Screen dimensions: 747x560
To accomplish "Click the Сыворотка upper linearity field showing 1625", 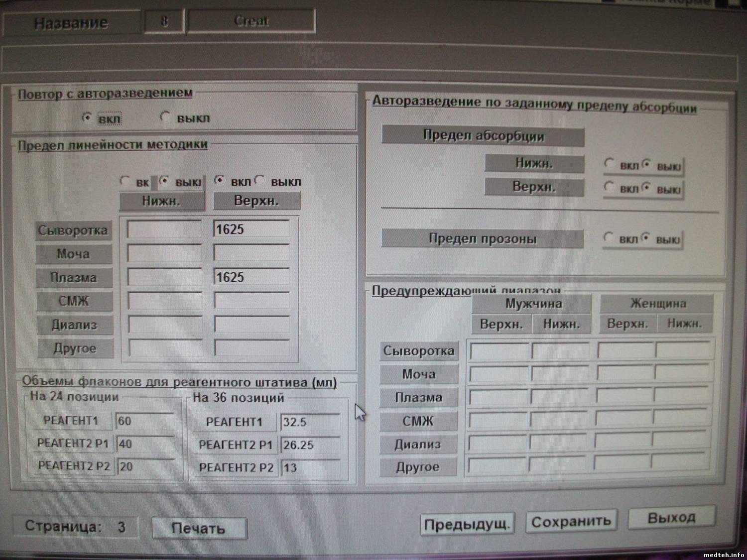I will (x=251, y=229).
